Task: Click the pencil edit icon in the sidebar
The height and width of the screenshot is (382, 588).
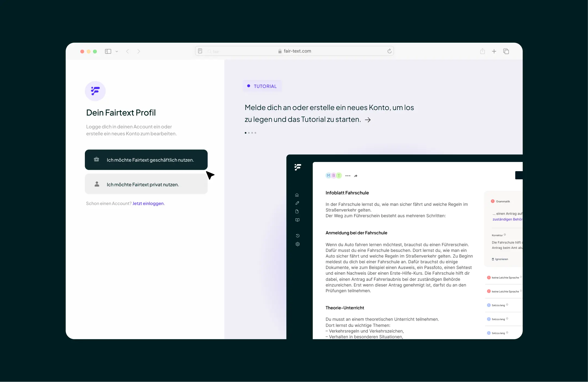Action: coord(297,203)
